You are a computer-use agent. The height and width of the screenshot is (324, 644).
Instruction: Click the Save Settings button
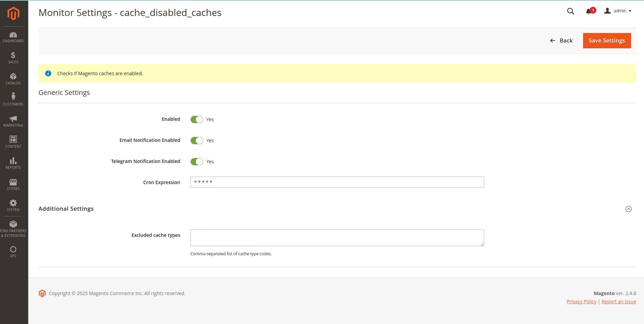click(x=607, y=40)
